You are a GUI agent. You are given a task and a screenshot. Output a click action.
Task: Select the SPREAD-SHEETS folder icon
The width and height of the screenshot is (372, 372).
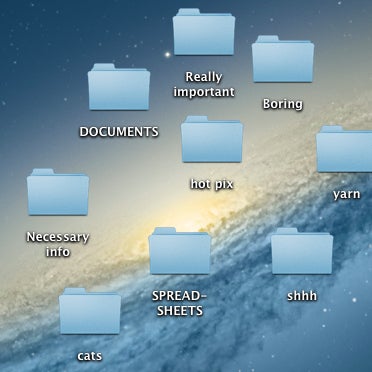(x=180, y=251)
